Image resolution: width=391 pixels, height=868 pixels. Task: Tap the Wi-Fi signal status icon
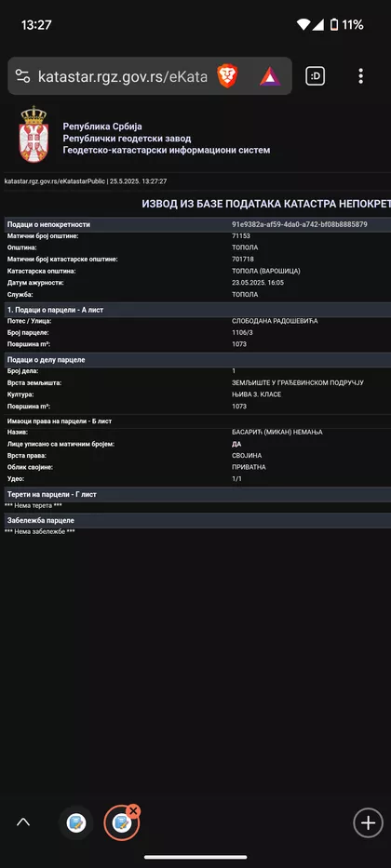coord(303,24)
